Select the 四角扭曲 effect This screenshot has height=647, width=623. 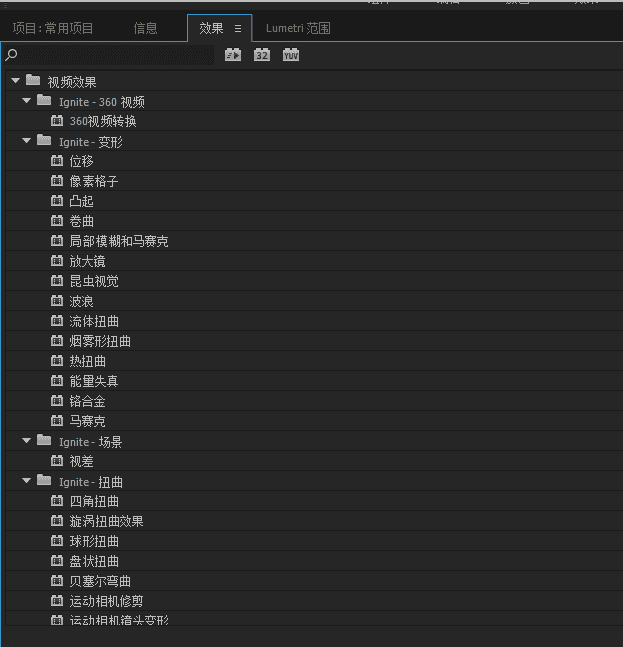click(x=94, y=501)
